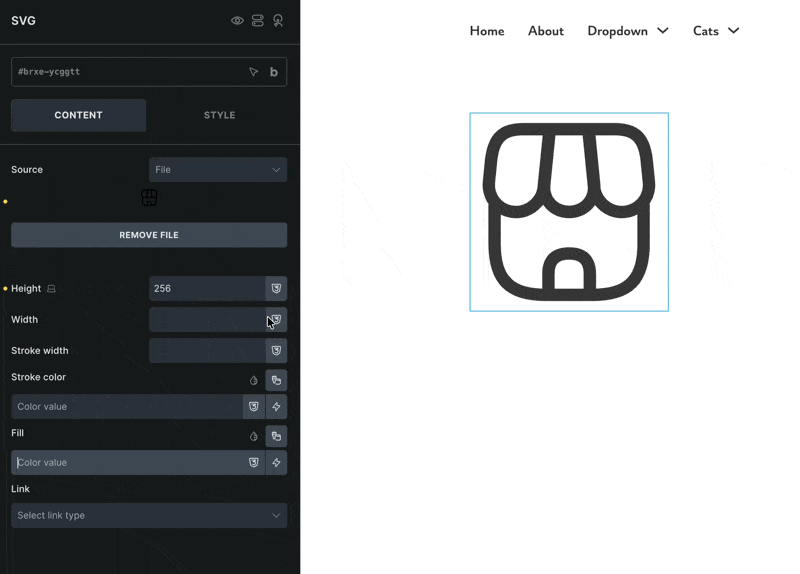Switch to the STYLE tab
The width and height of the screenshot is (800, 574).
pyautogui.click(x=219, y=115)
